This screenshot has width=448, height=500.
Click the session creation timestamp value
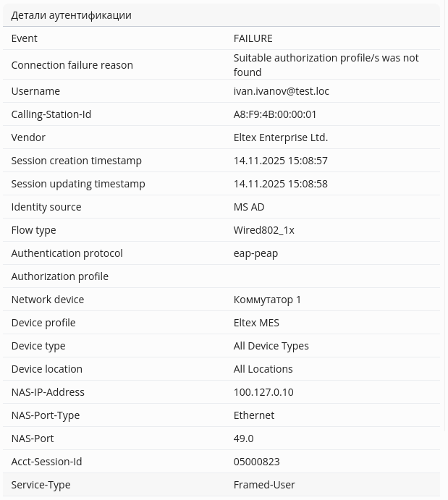[280, 161]
